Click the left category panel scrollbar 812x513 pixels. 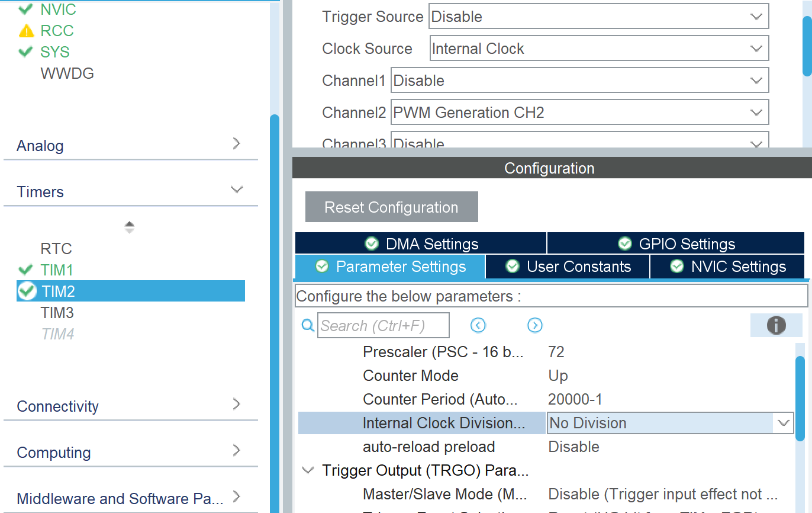click(x=275, y=314)
